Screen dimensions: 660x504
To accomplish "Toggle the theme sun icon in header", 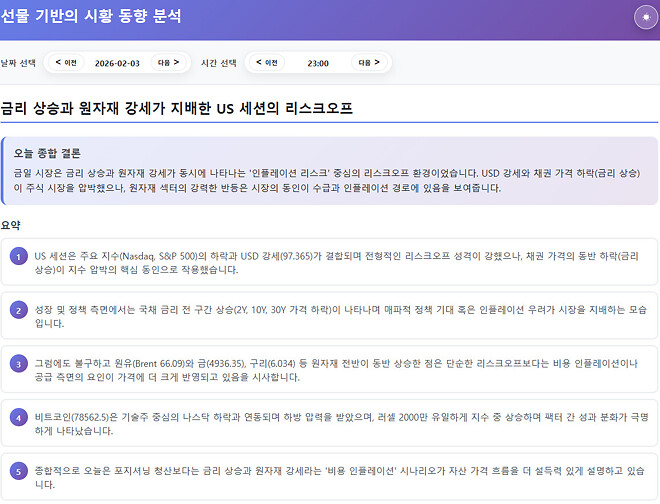I will [646, 17].
